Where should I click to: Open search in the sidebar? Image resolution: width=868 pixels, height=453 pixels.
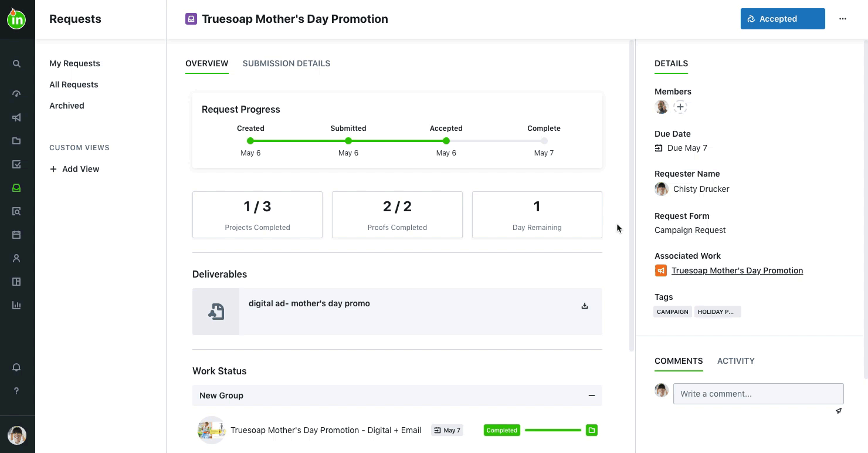[16, 63]
